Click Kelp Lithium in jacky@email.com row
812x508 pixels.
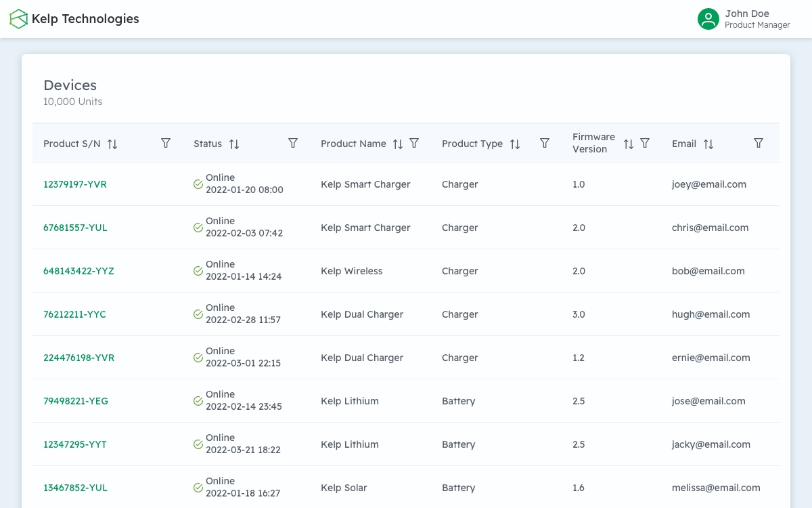point(350,444)
